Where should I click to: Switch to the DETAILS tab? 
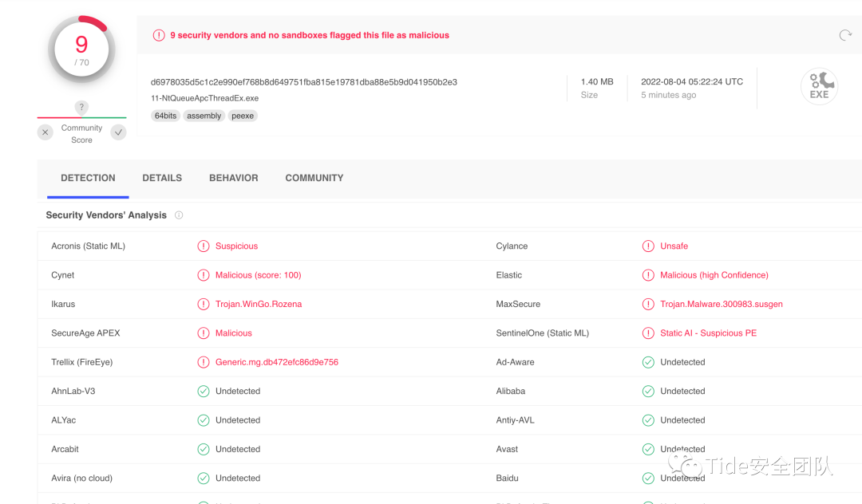[x=162, y=178]
